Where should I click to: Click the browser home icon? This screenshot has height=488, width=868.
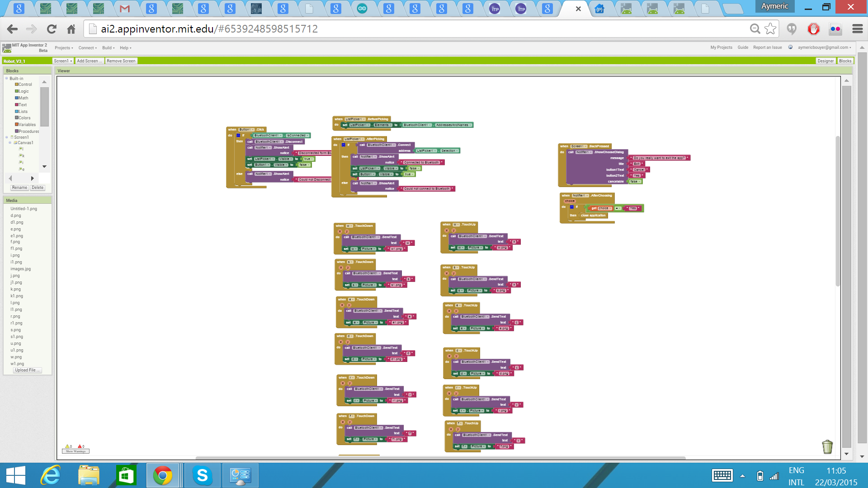(71, 29)
